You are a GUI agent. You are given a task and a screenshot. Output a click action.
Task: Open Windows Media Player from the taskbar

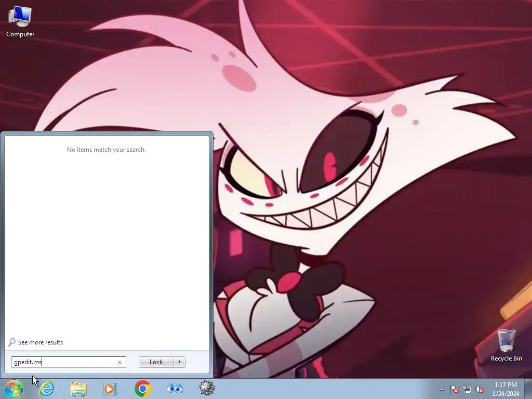(110, 389)
